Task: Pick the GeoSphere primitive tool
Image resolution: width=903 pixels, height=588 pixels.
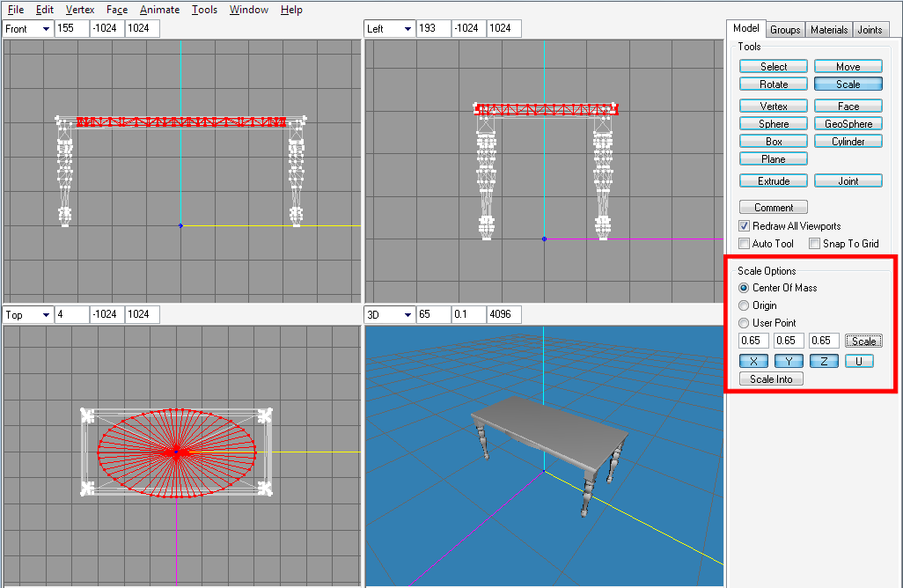Action: (x=848, y=124)
